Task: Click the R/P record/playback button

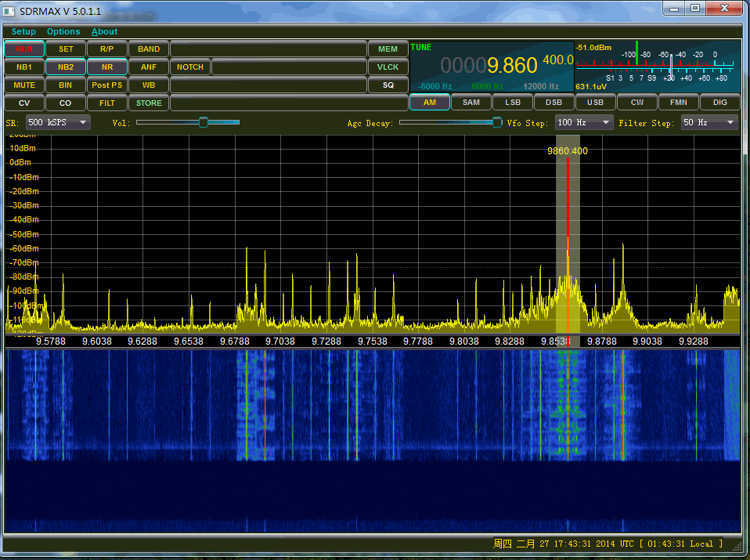Action: tap(107, 49)
